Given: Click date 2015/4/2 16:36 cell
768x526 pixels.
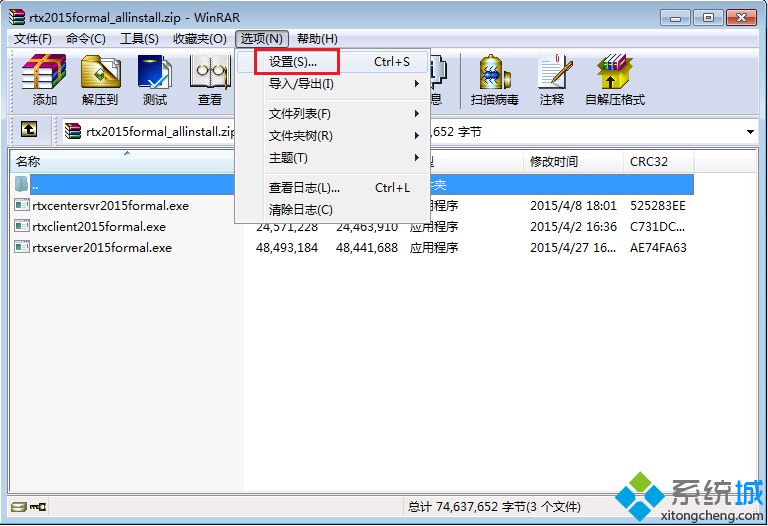Looking at the screenshot, I should coord(573,226).
